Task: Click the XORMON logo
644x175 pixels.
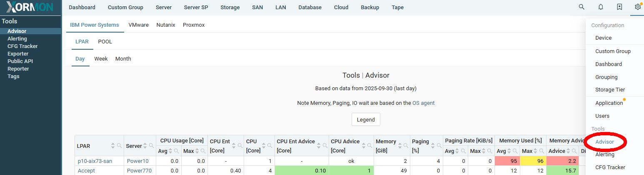Action: point(30,7)
